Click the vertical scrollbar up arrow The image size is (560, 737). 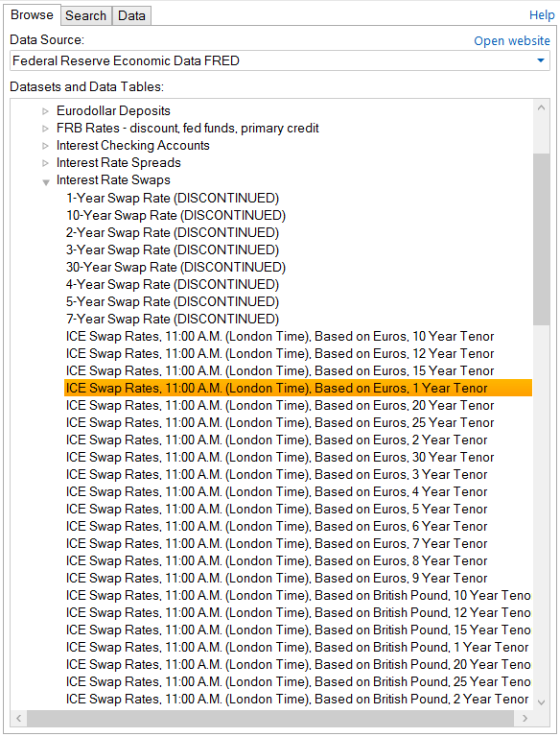click(x=541, y=107)
